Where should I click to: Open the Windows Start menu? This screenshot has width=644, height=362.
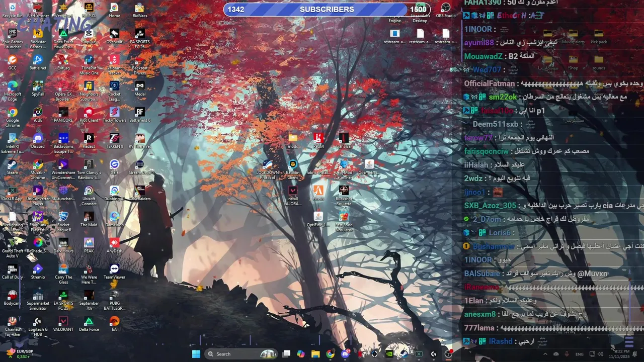click(196, 354)
